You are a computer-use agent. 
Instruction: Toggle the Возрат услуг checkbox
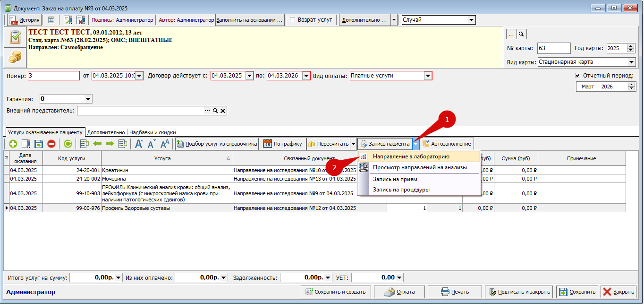[293, 20]
